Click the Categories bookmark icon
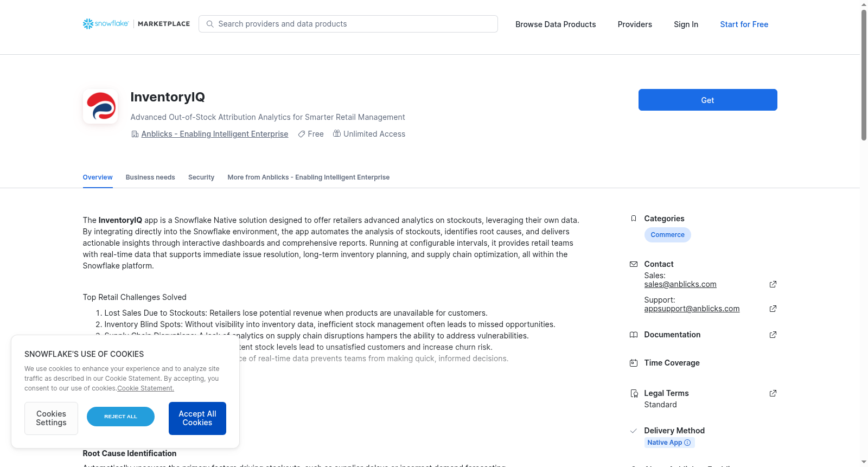This screenshot has height=467, width=868. click(633, 219)
